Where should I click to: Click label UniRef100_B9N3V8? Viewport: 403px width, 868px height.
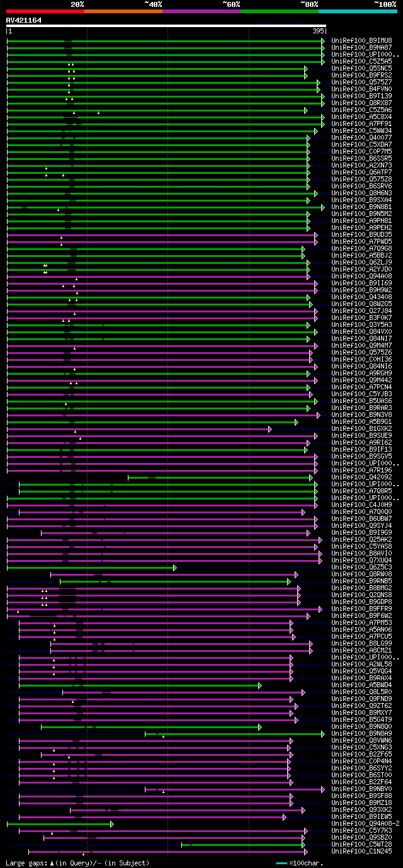click(361, 414)
